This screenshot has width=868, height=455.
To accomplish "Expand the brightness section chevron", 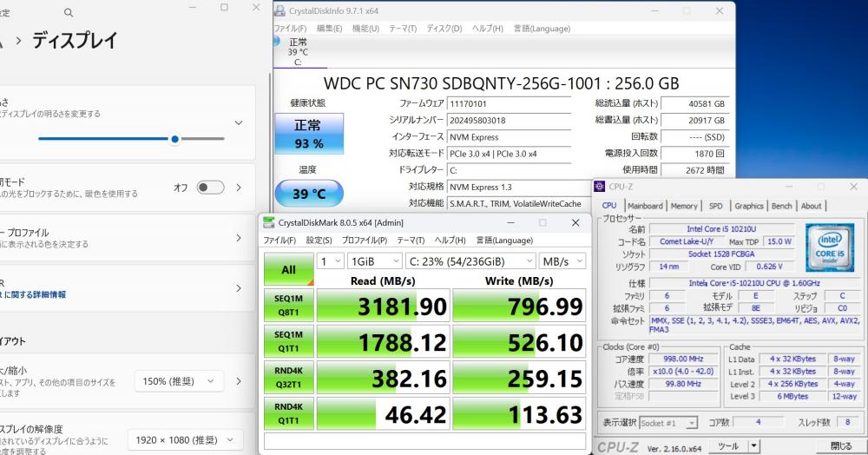I will click(x=239, y=123).
